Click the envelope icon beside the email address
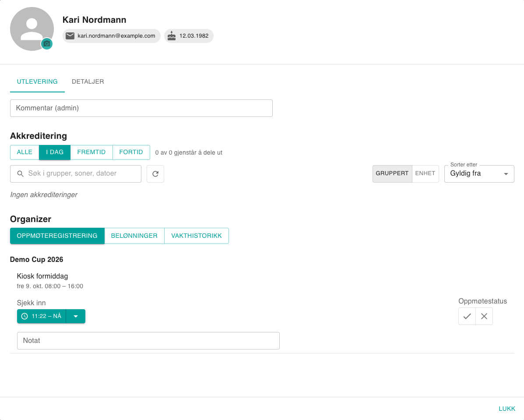Viewport: 524px width, 420px height. [x=70, y=36]
